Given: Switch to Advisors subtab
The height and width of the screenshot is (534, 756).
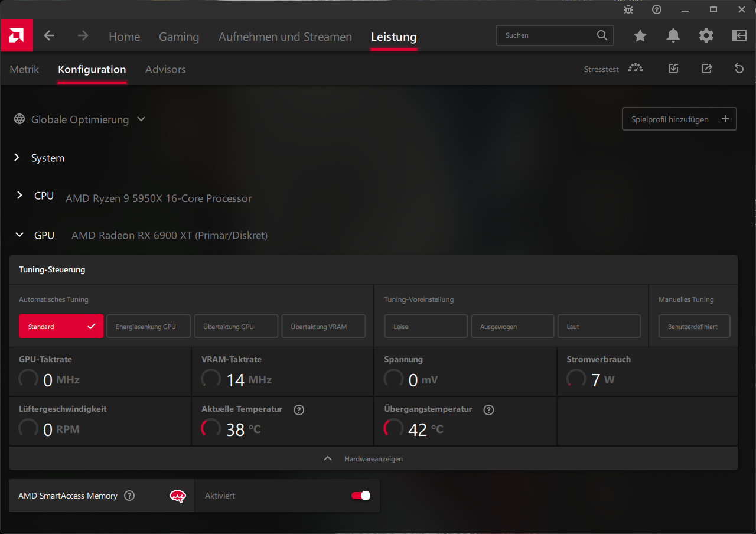Looking at the screenshot, I should [x=165, y=69].
